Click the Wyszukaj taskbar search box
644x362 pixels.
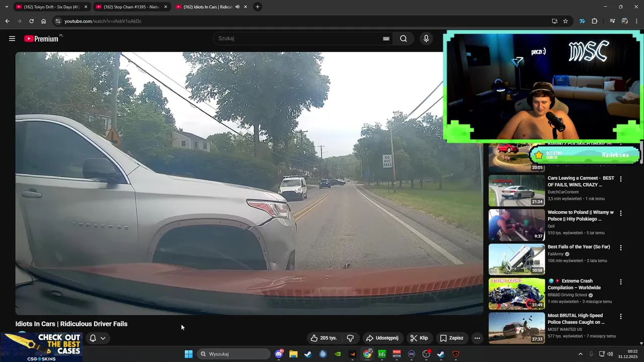click(x=233, y=354)
